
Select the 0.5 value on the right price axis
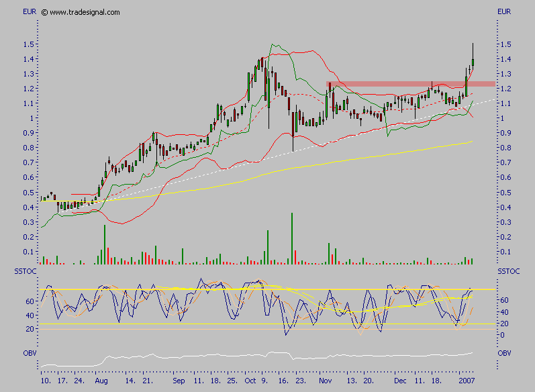click(x=506, y=193)
